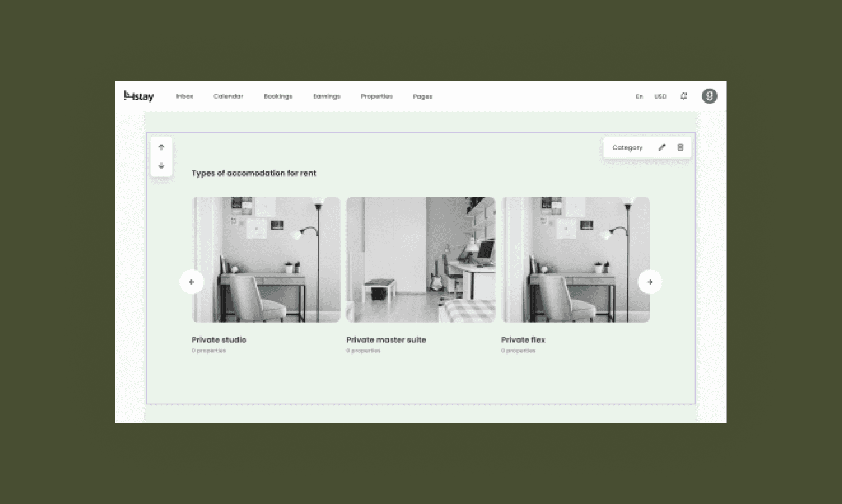The image size is (842, 504).
Task: Go to the Inbox menu item
Action: click(x=185, y=97)
